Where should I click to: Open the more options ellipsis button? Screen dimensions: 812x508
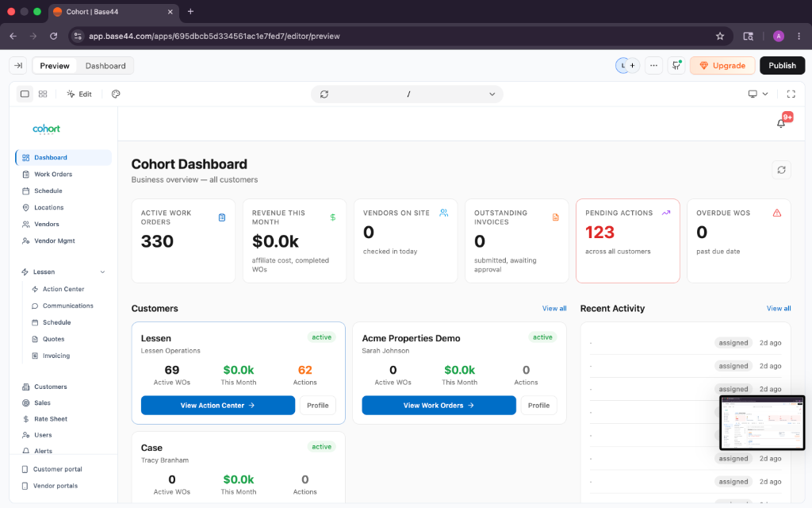[x=653, y=65]
